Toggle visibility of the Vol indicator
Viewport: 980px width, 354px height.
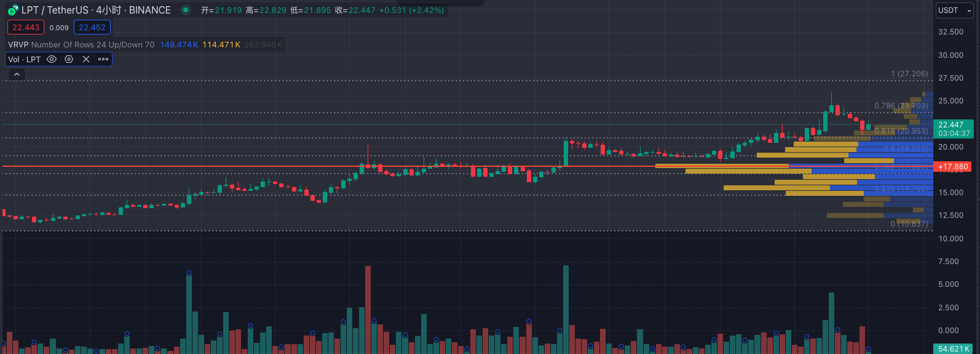(x=52, y=60)
